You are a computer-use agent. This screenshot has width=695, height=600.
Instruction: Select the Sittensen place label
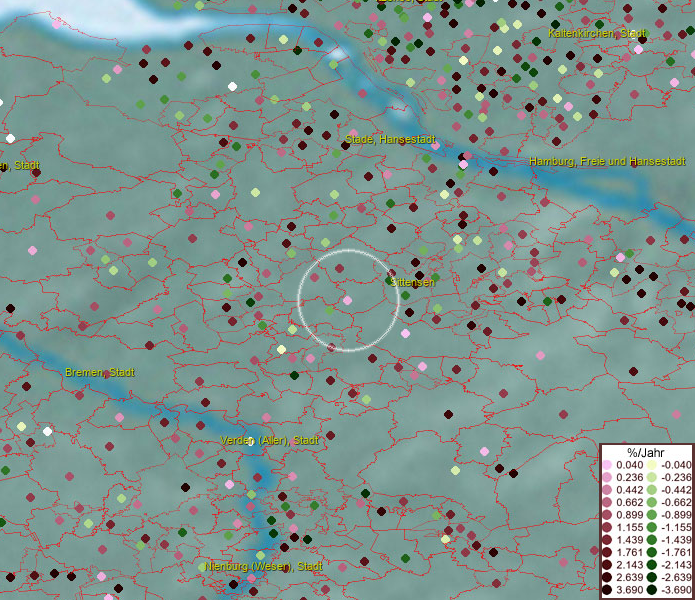point(413,283)
